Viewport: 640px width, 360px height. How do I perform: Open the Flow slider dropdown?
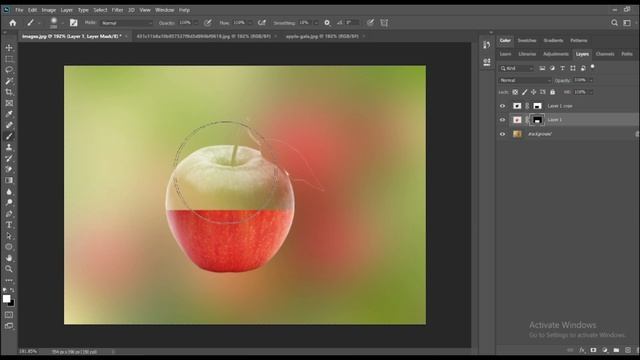250,23
